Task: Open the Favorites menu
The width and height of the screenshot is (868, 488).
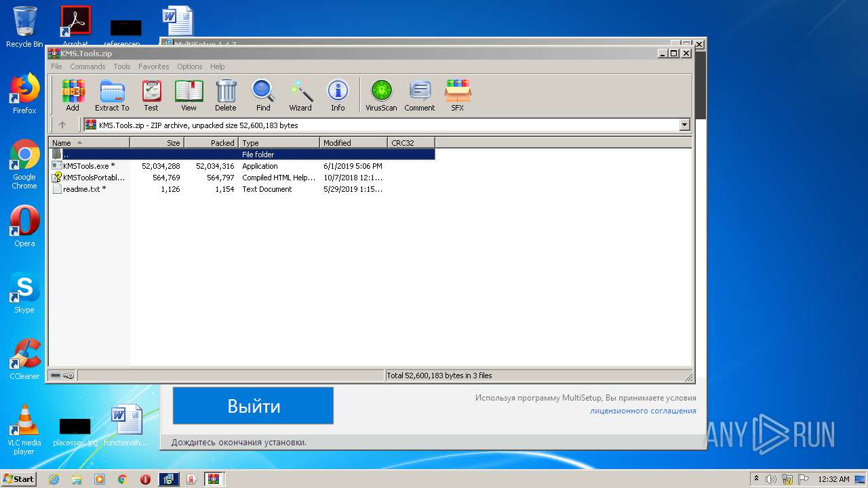Action: [x=154, y=66]
